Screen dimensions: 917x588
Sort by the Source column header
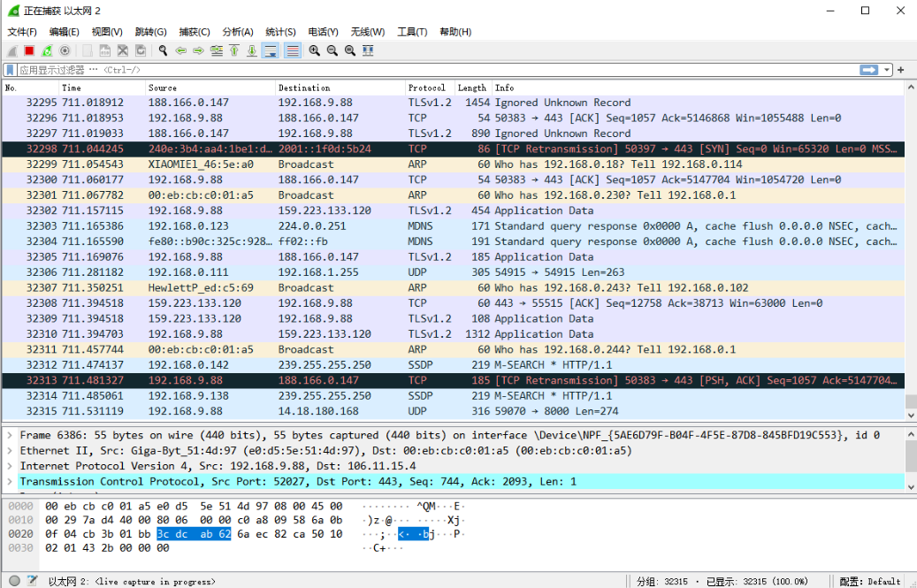tap(210, 88)
